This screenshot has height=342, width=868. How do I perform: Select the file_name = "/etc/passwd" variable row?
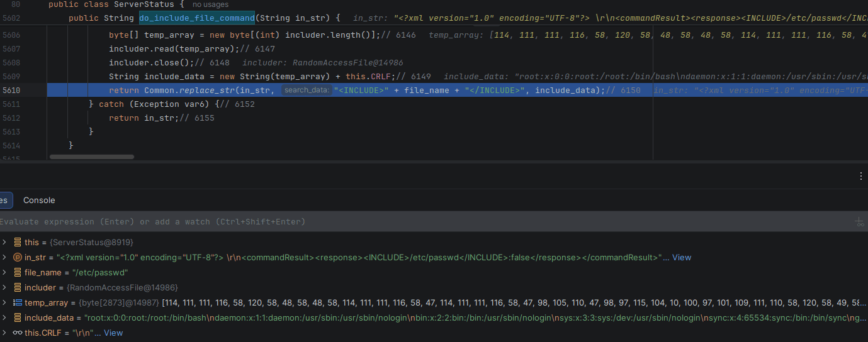pos(434,272)
